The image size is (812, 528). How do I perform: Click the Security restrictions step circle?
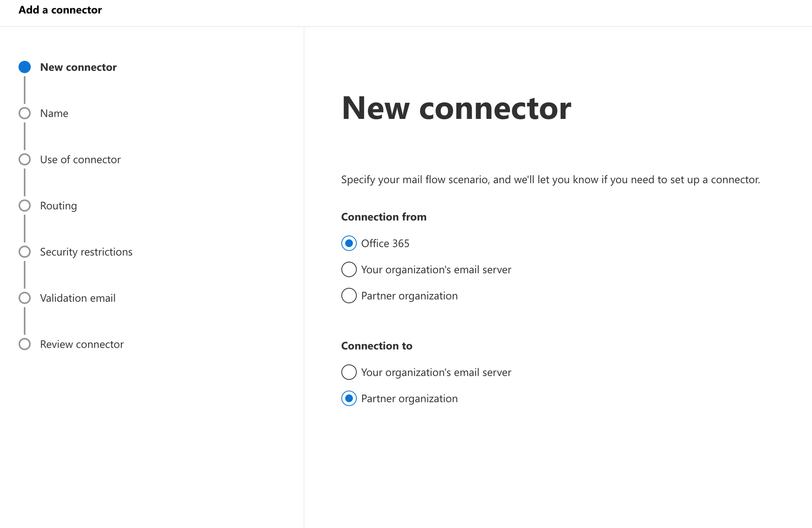[x=25, y=252]
